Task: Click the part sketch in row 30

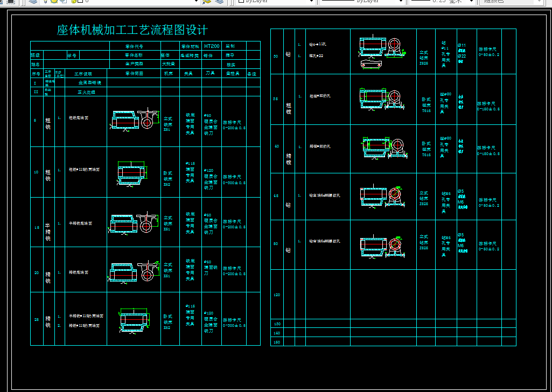Action: pyautogui.click(x=382, y=52)
